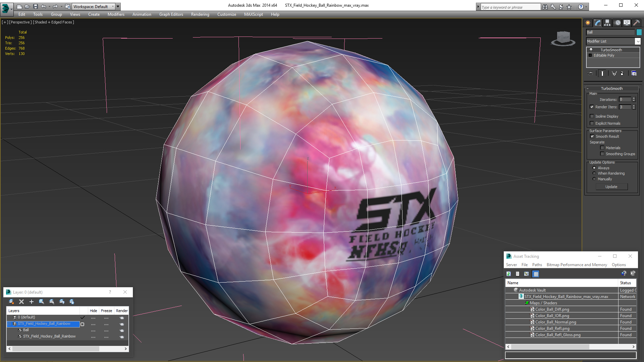Click the Status column header in Asset Tracking
The height and width of the screenshot is (362, 644).
tap(627, 283)
